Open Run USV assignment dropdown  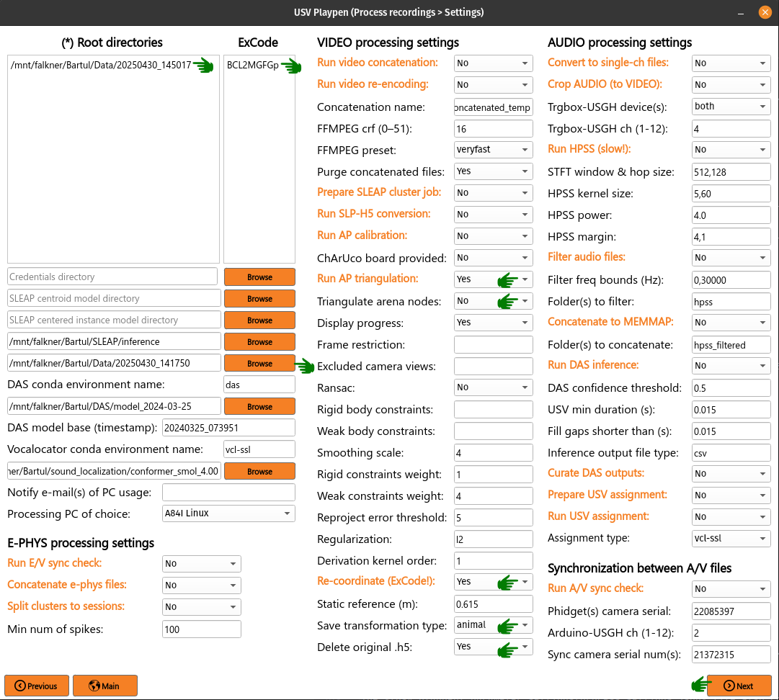[731, 517]
